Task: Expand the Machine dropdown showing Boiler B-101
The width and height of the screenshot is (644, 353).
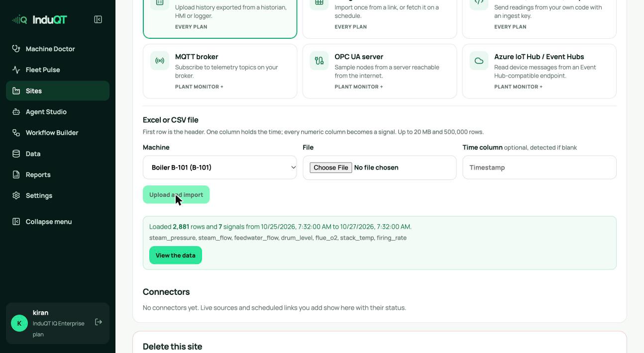Action: click(x=220, y=168)
